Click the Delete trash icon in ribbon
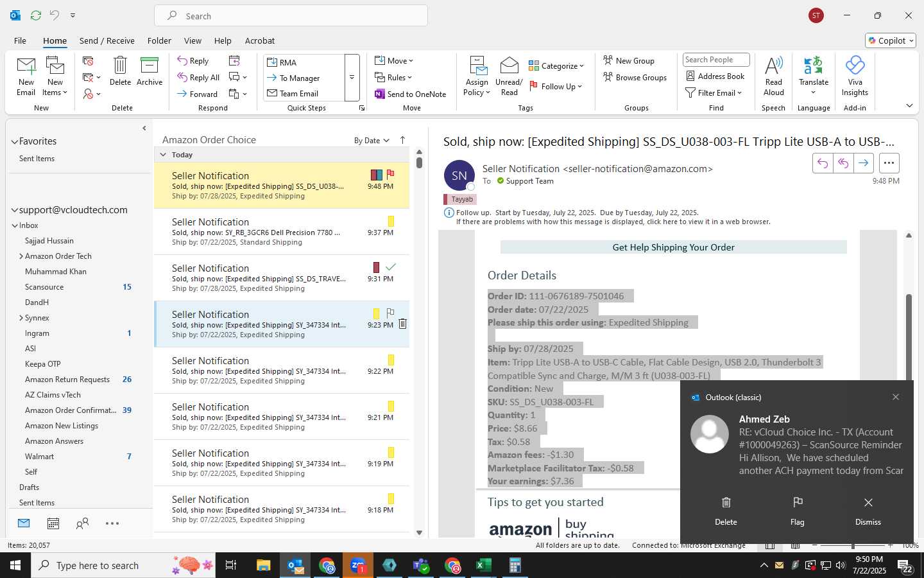 tap(120, 71)
